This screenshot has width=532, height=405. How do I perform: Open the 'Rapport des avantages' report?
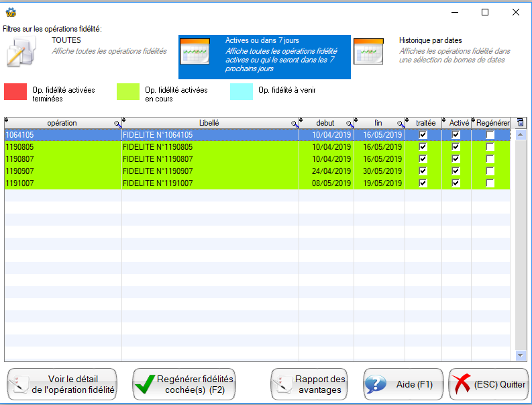tap(311, 385)
